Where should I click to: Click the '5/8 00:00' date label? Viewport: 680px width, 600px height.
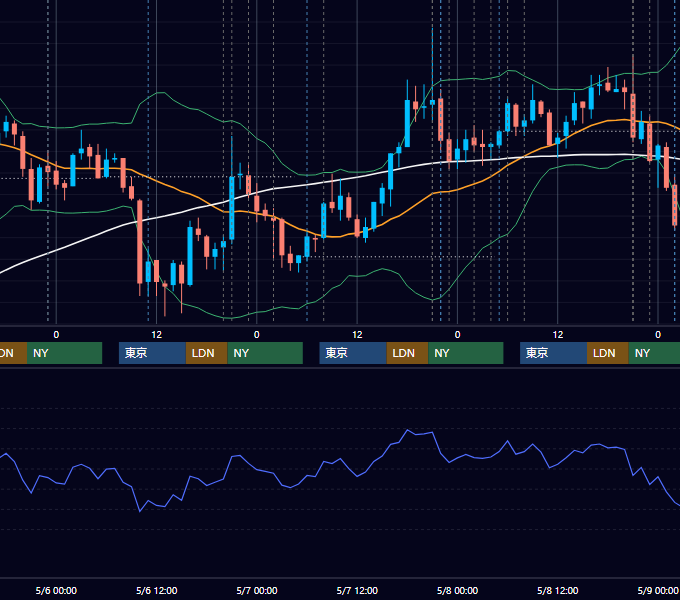click(457, 590)
